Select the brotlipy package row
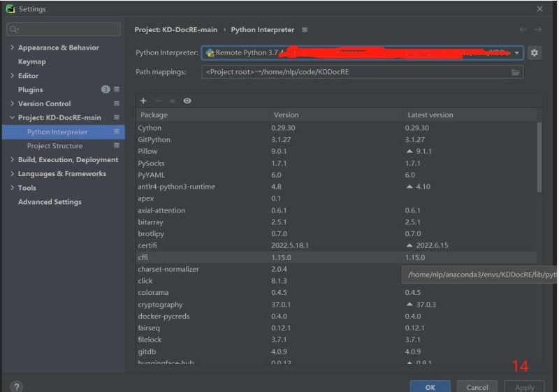This screenshot has height=392, width=559. pos(337,234)
